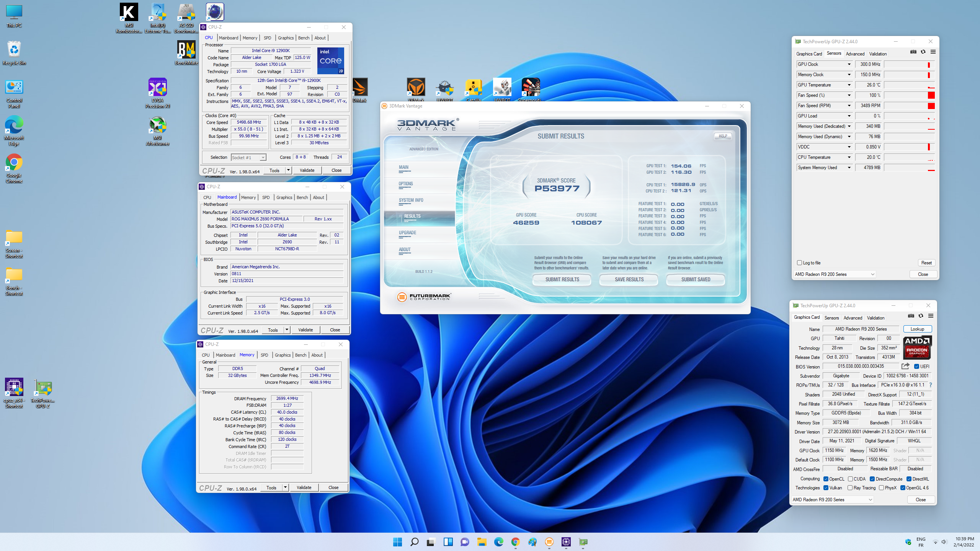Toggle OpenCL checkbox
Image resolution: width=980 pixels, height=551 pixels.
826,479
